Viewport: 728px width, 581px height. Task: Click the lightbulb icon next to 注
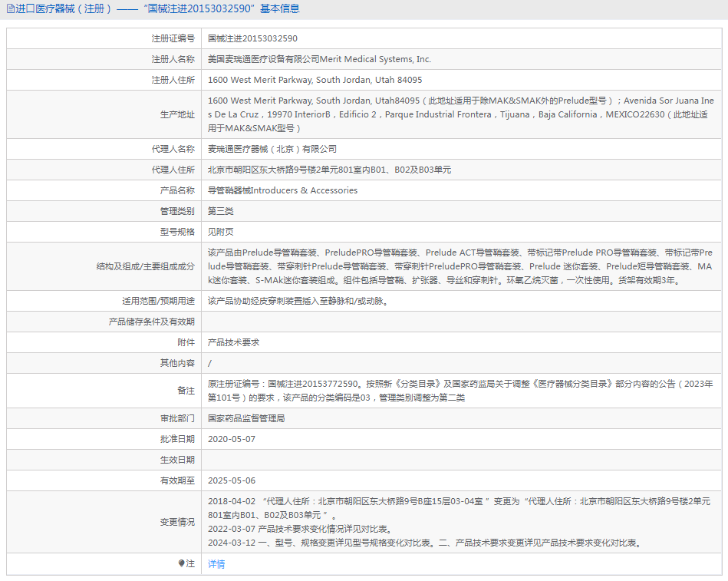point(182,563)
